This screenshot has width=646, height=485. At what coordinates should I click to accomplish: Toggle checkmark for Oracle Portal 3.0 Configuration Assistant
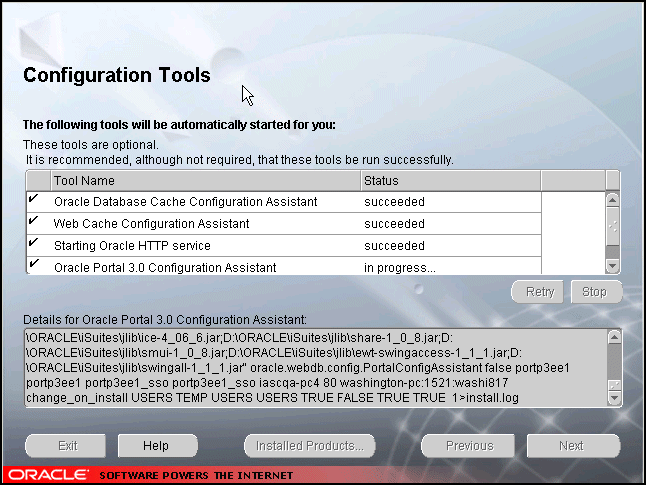[34, 264]
